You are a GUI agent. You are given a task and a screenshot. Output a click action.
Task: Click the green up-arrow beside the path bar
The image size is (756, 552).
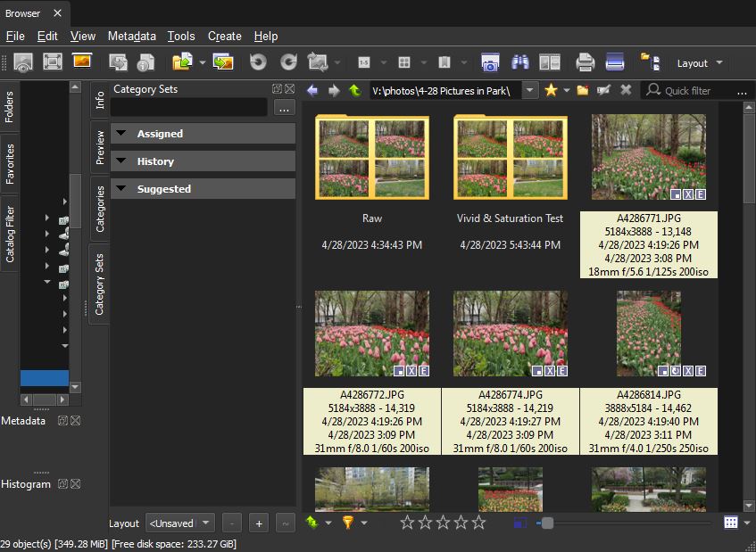point(354,90)
